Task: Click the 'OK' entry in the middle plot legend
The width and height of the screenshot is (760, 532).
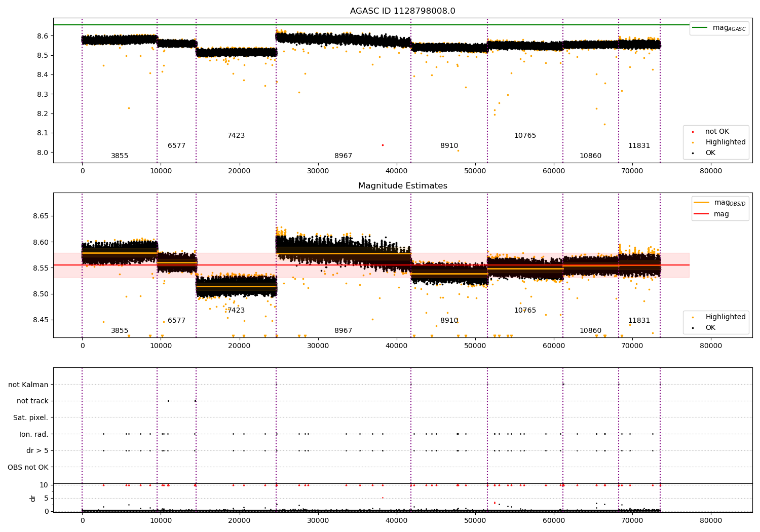Action: (x=705, y=328)
